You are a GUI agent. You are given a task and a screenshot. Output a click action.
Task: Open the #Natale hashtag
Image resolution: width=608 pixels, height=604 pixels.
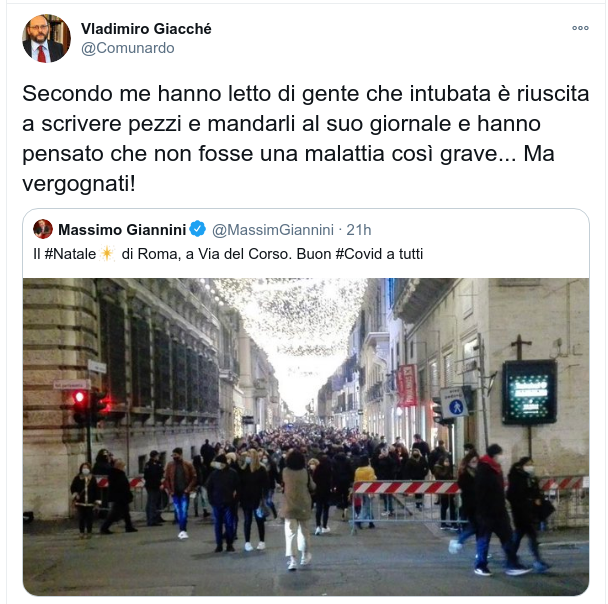pyautogui.click(x=70, y=254)
